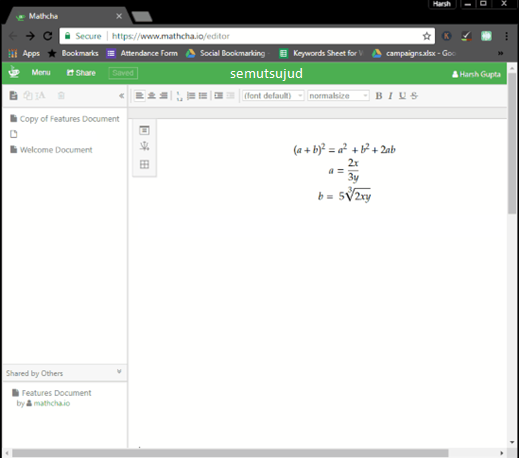Image resolution: width=519 pixels, height=458 pixels.
Task: Toggle italic formatting
Action: click(x=390, y=96)
